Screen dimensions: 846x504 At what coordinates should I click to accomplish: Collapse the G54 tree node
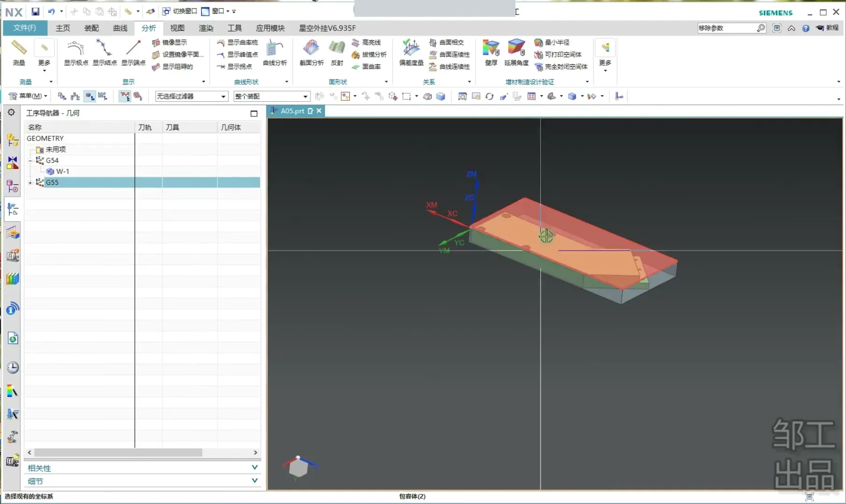(30, 161)
